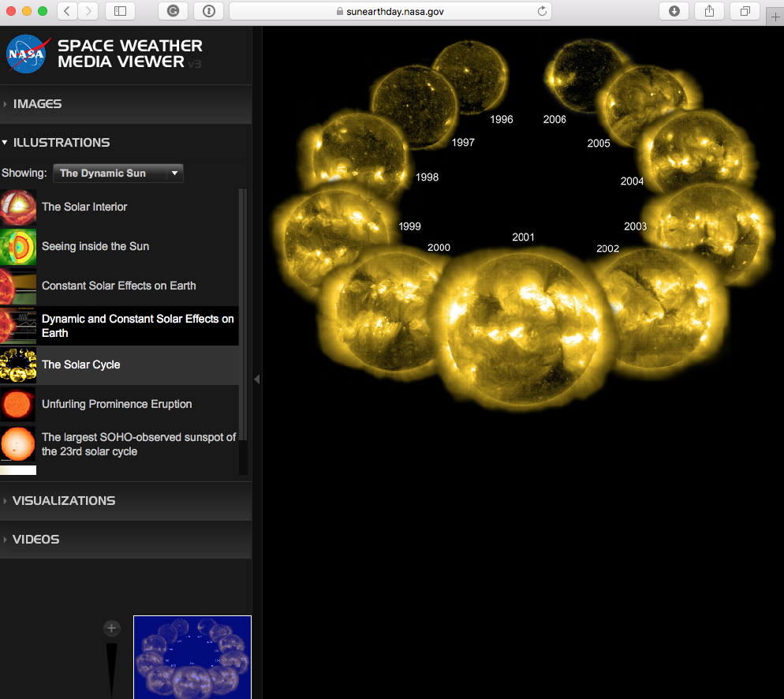Expand the IMAGES section
This screenshot has width=784, height=699.
click(x=35, y=103)
